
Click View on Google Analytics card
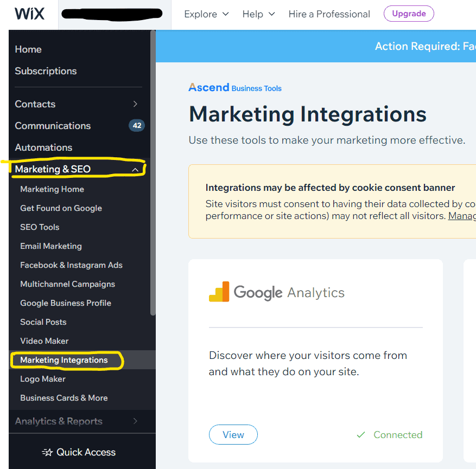(233, 435)
